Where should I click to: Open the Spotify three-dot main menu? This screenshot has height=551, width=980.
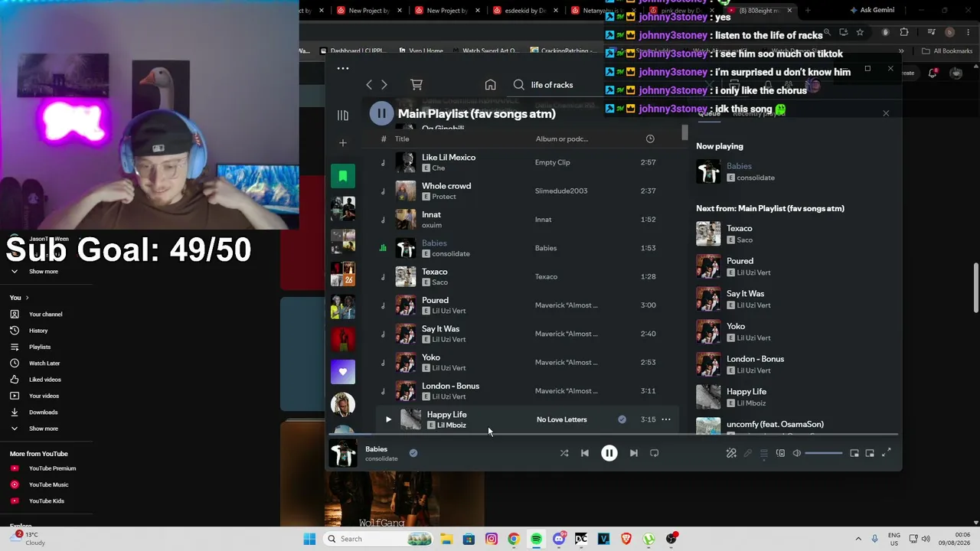tap(343, 68)
